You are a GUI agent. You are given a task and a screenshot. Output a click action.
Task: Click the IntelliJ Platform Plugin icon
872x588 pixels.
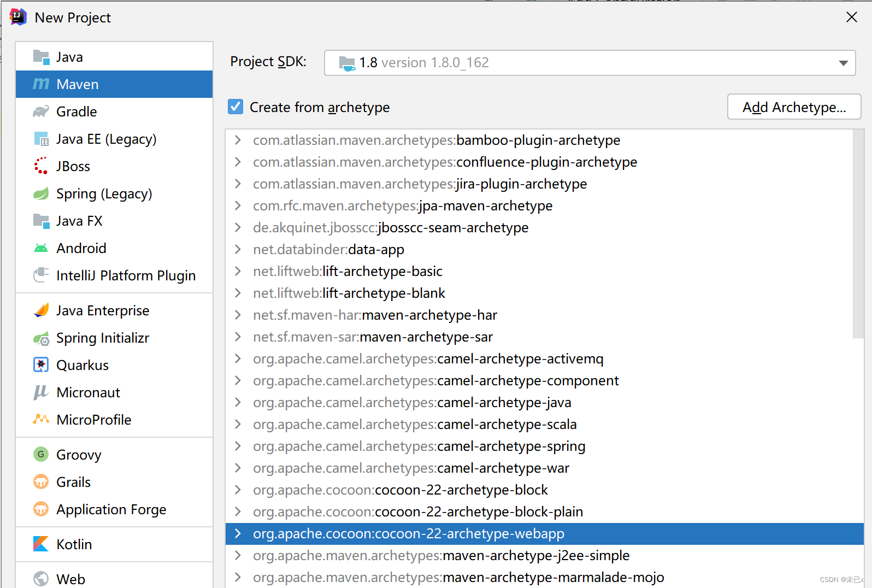point(41,275)
